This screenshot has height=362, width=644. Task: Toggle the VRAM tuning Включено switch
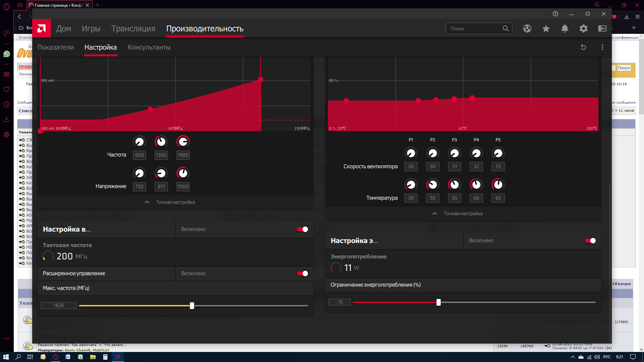coord(302,229)
